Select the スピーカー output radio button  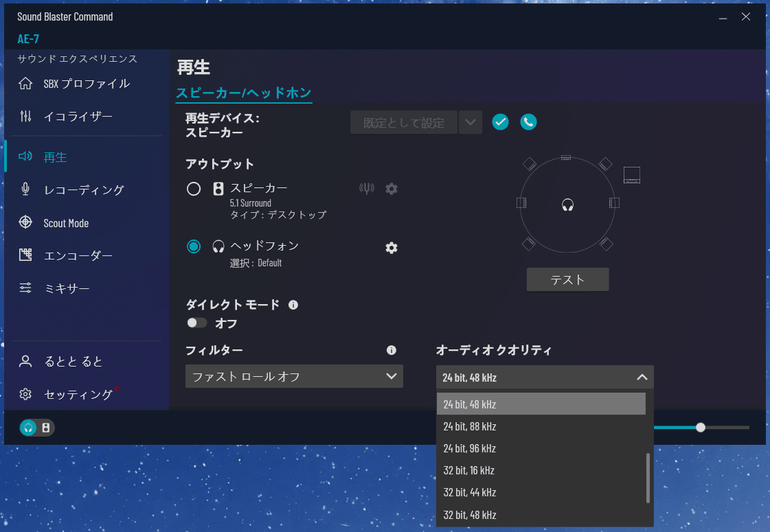[x=194, y=188]
